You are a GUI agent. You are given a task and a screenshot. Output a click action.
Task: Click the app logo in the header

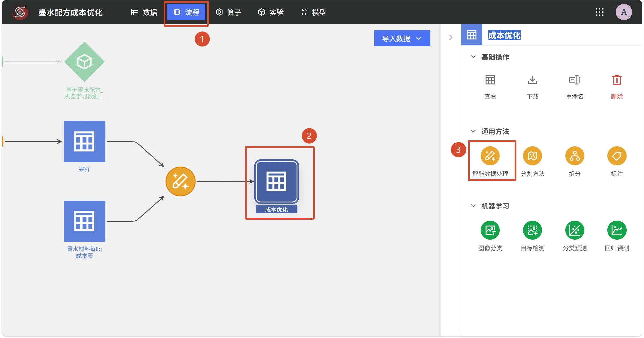click(20, 12)
